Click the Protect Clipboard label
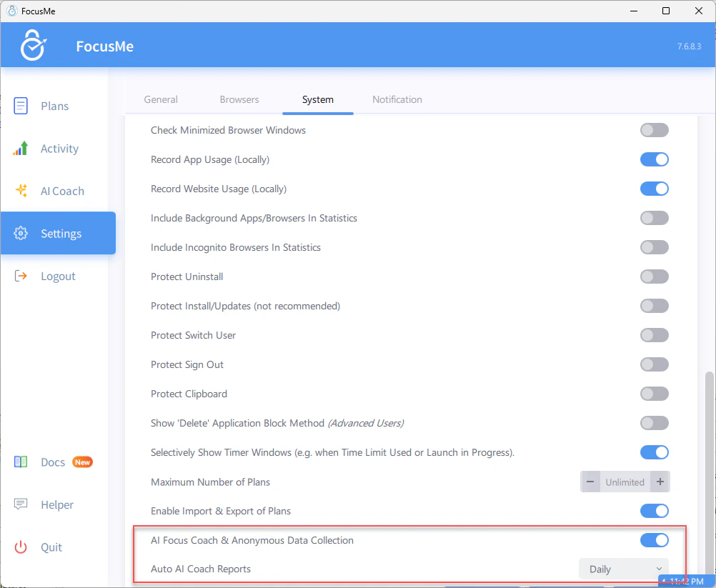 pos(189,394)
